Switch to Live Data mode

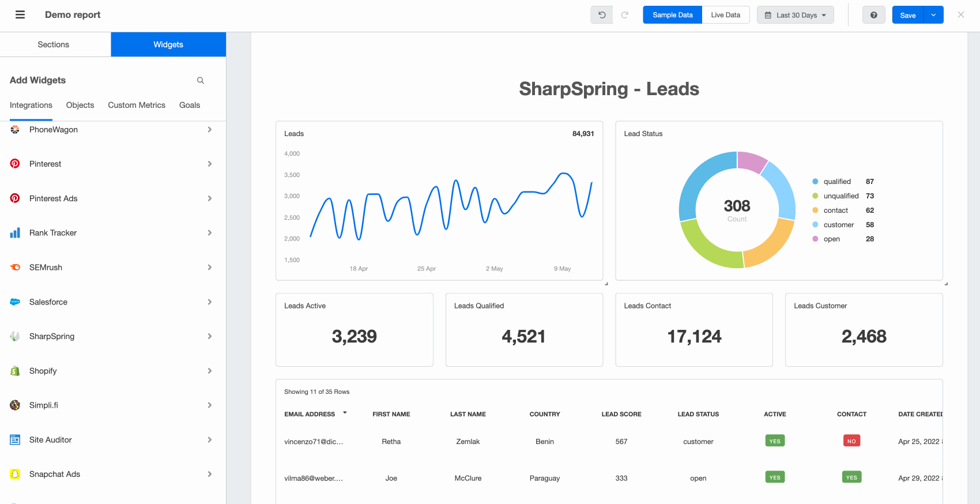click(725, 15)
